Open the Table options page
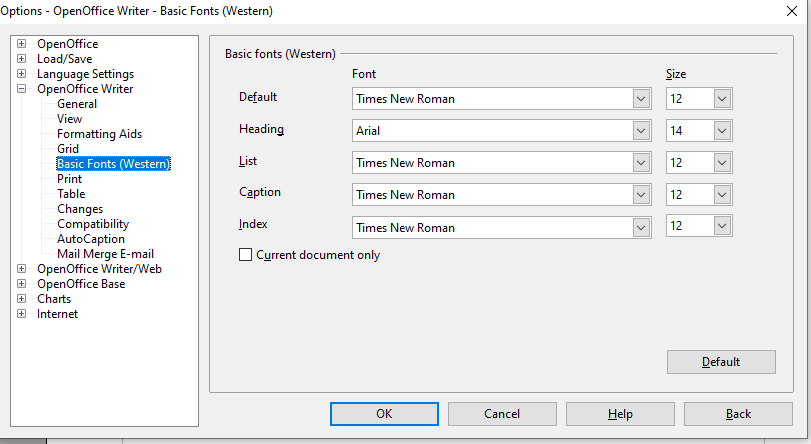811x444 pixels. (71, 194)
